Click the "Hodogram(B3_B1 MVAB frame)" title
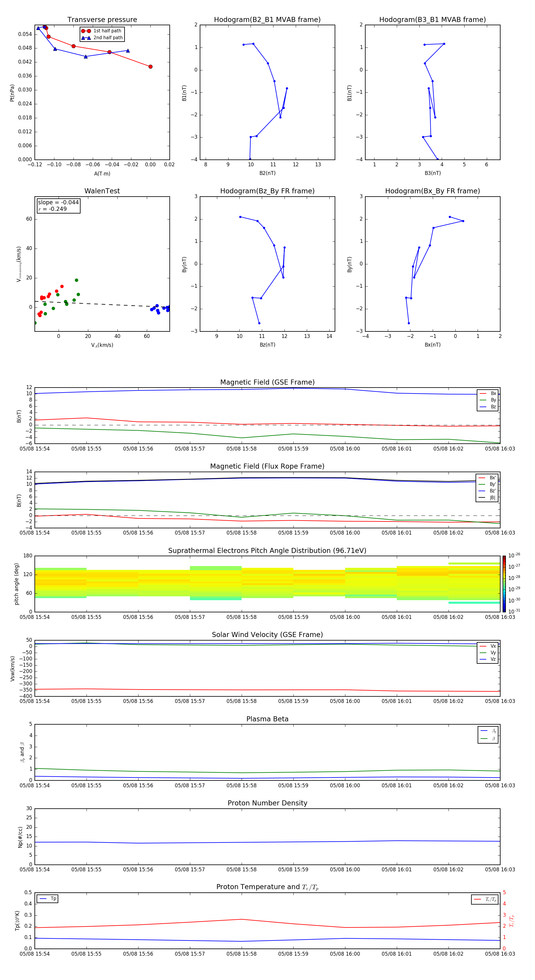 click(x=432, y=19)
